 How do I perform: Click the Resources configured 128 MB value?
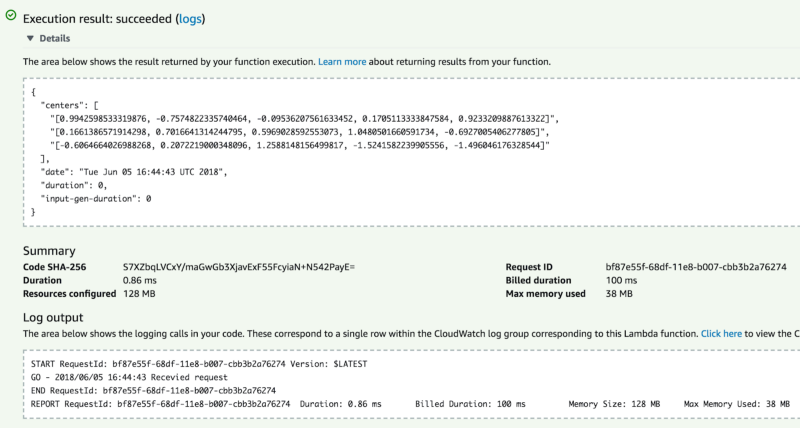point(140,293)
